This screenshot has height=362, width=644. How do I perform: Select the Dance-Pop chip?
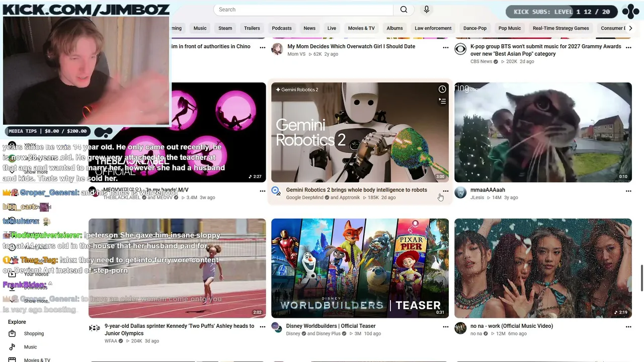pos(475,28)
